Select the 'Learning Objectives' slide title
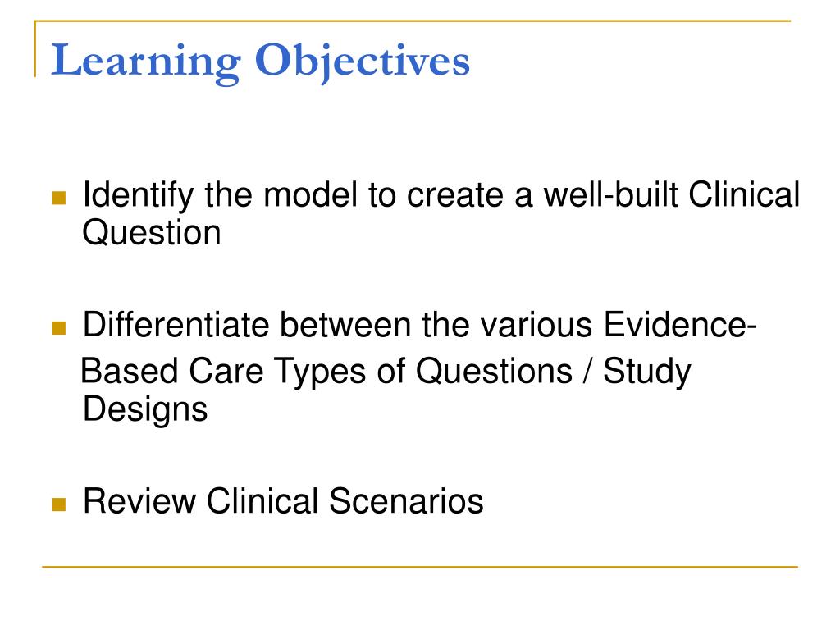The height and width of the screenshot is (630, 840). 260,62
